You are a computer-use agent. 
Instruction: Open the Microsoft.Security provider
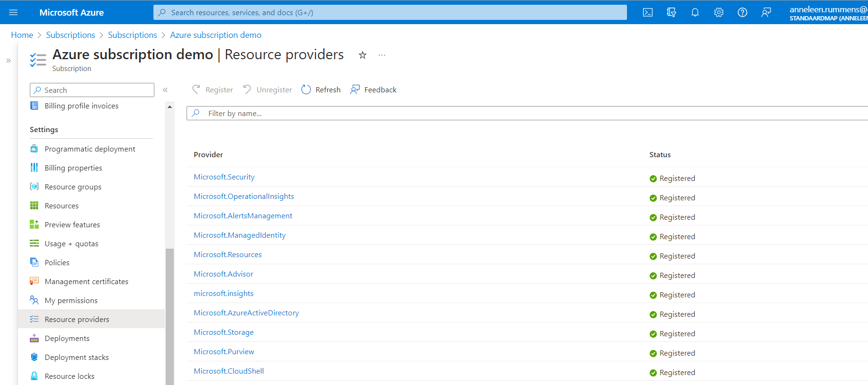point(224,177)
